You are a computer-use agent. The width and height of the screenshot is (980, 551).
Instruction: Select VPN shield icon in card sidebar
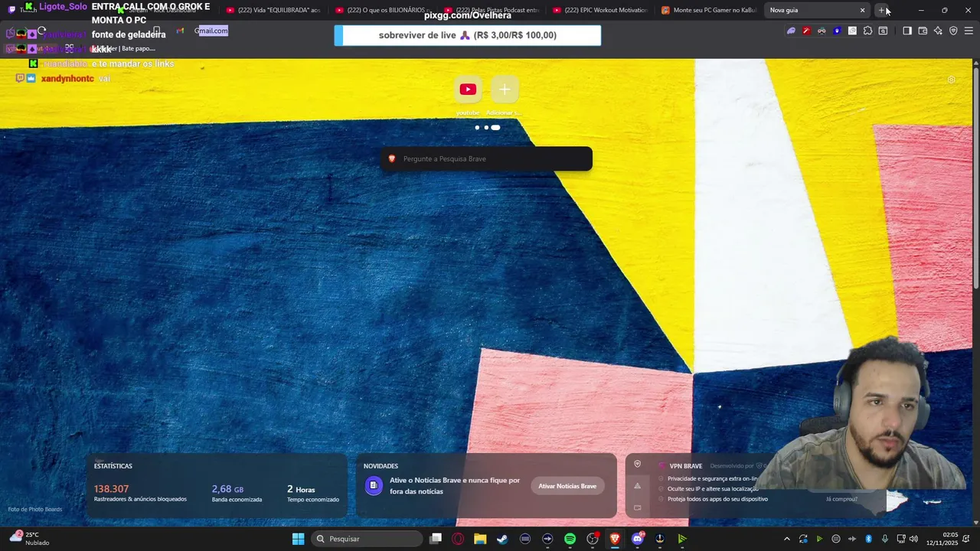[x=637, y=464]
